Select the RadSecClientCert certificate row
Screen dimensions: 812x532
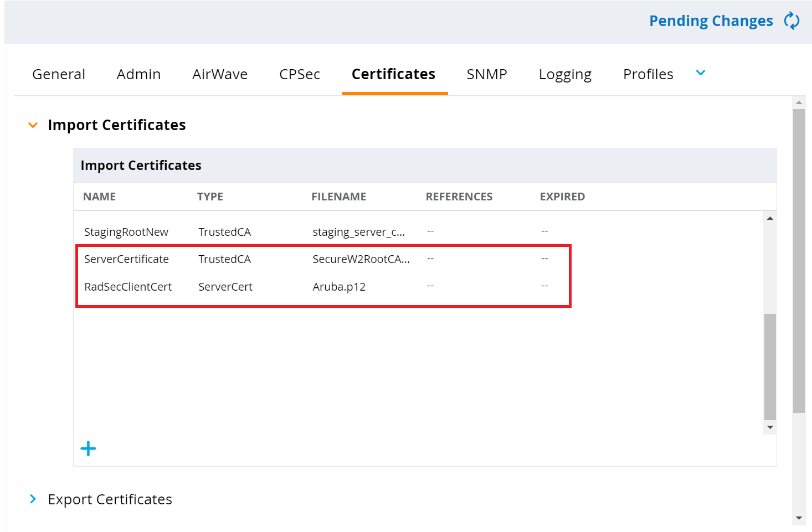128,287
